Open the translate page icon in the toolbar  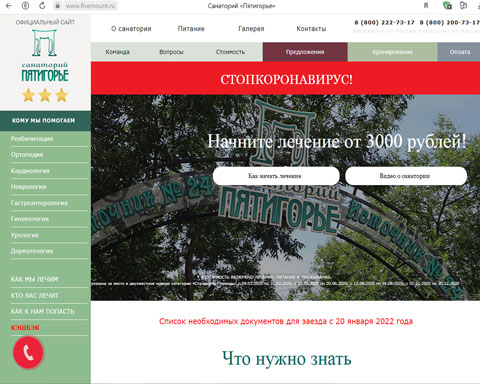point(463,6)
